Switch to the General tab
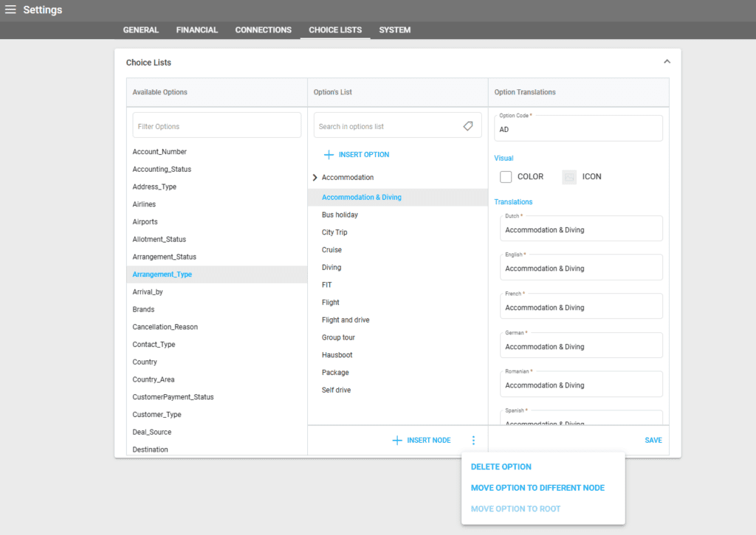Viewport: 756px width, 535px height. 140,30
